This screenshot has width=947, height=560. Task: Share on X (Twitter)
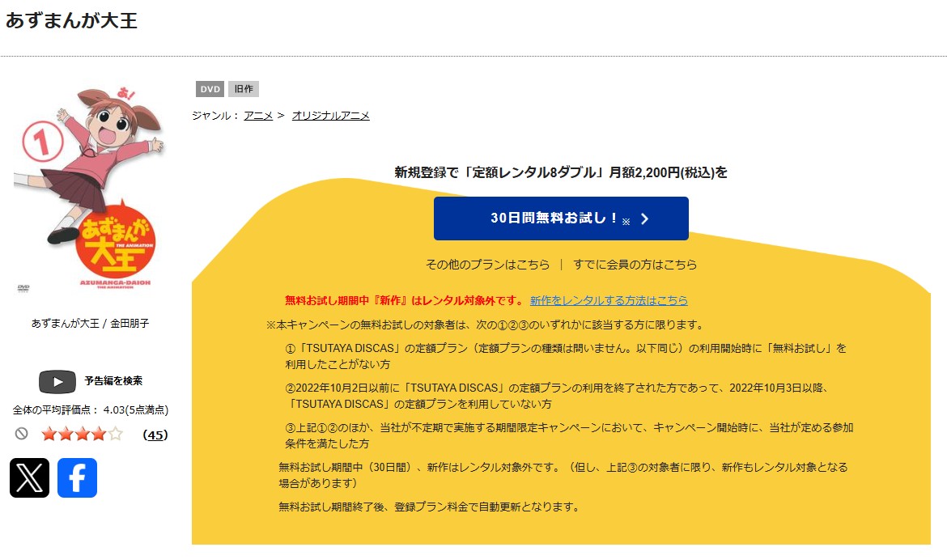click(29, 477)
